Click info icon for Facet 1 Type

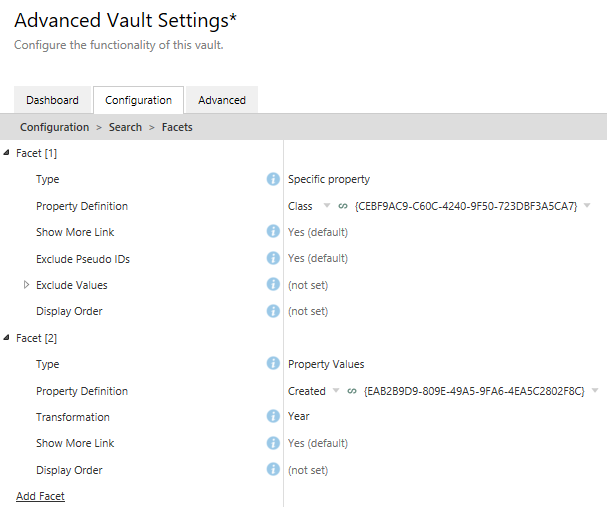[273, 180]
